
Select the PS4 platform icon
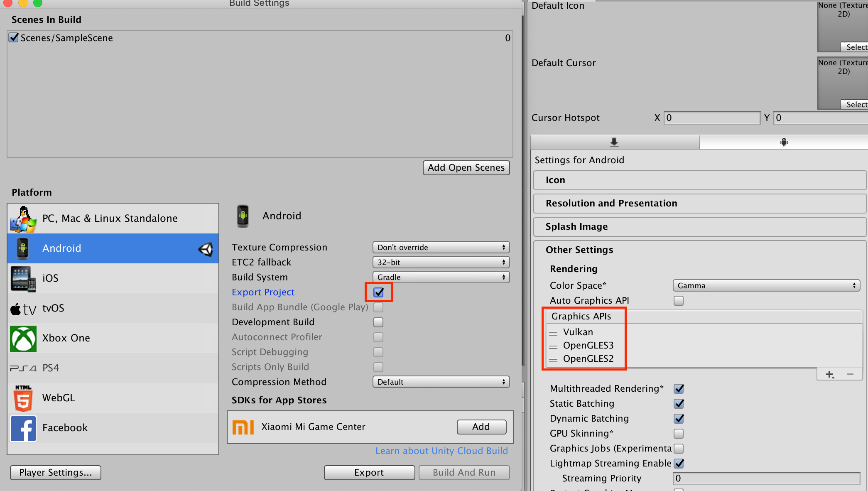pyautogui.click(x=23, y=368)
